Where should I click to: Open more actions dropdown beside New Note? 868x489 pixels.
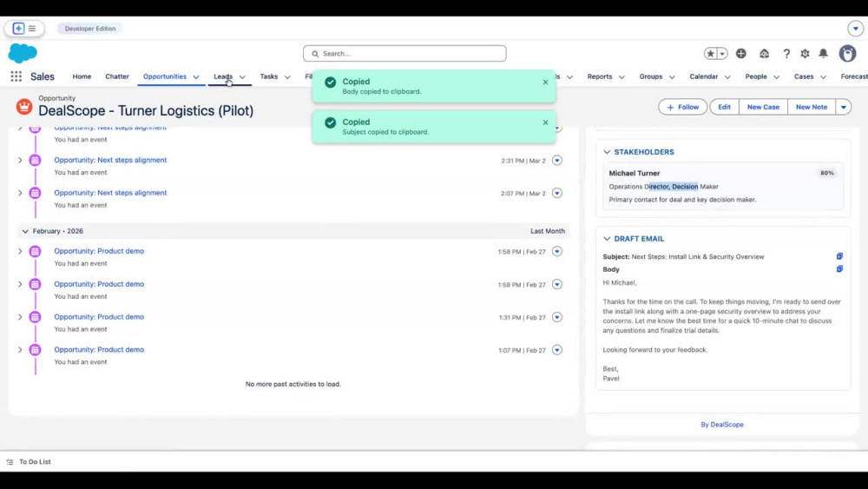[843, 107]
